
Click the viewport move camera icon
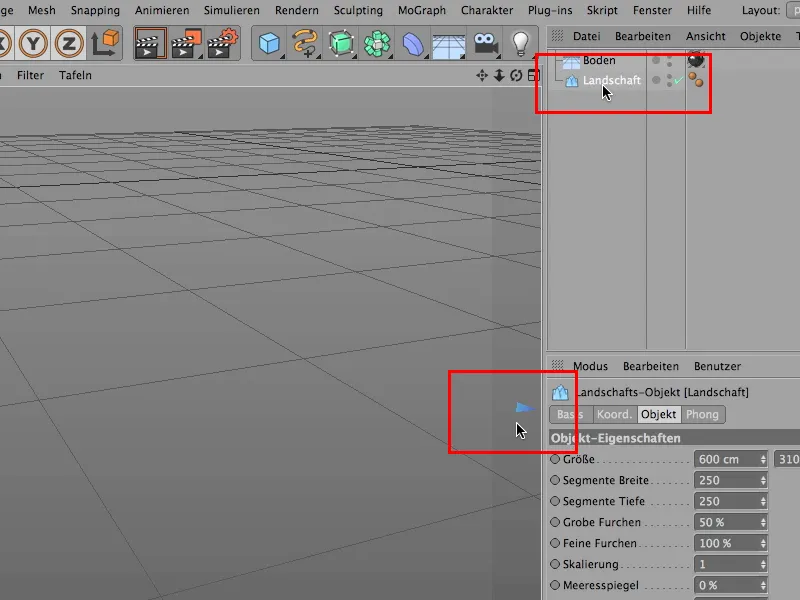[x=482, y=76]
